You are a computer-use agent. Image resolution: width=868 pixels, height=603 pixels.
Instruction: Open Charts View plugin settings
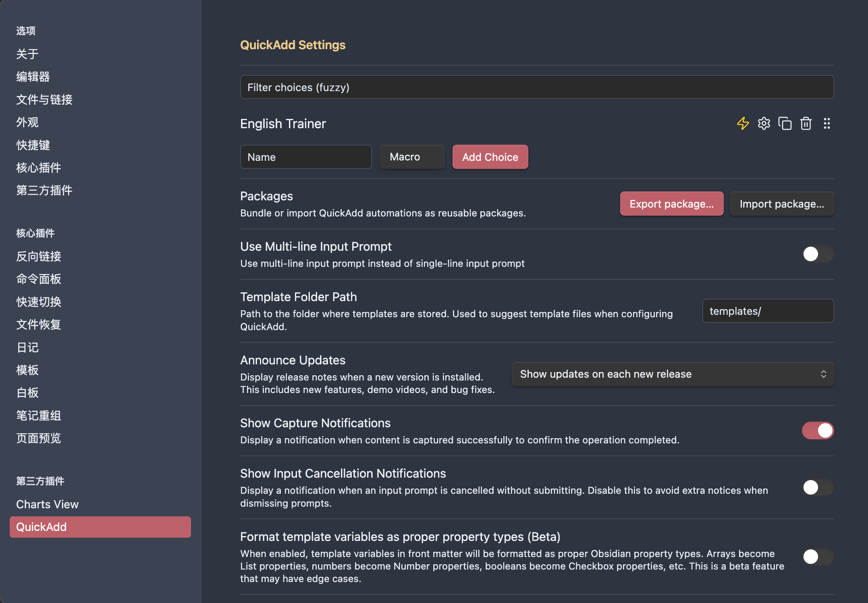pos(100,504)
